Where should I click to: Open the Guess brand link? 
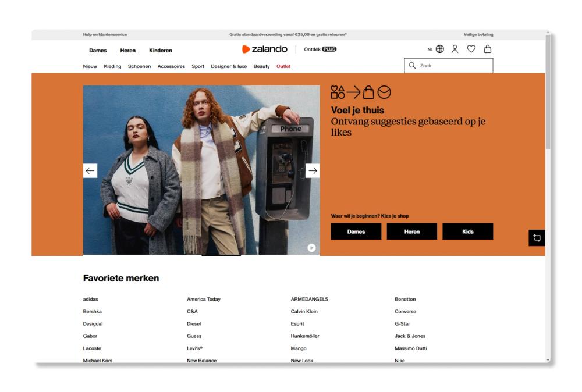194,336
